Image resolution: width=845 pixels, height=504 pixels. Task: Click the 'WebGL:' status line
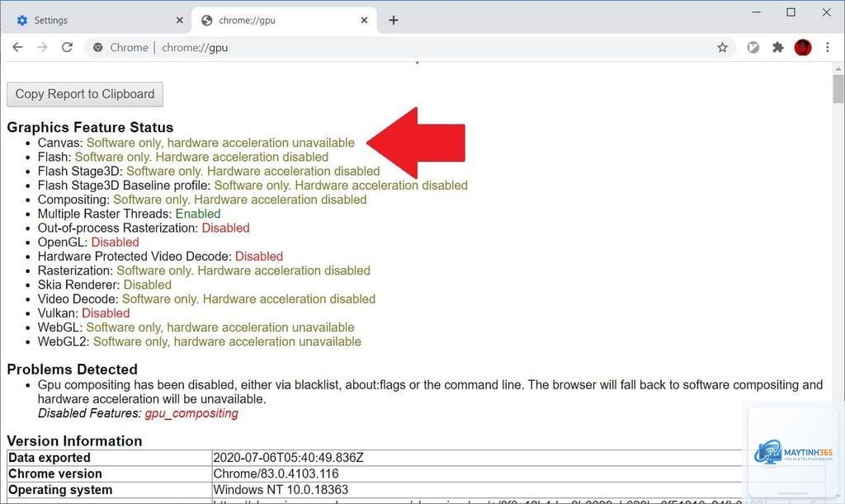[x=196, y=327]
